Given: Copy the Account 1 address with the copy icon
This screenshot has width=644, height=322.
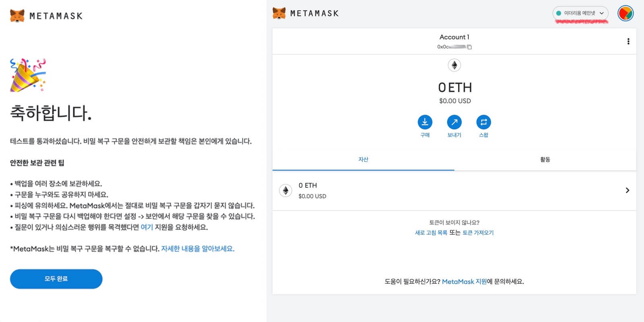Looking at the screenshot, I should point(469,47).
